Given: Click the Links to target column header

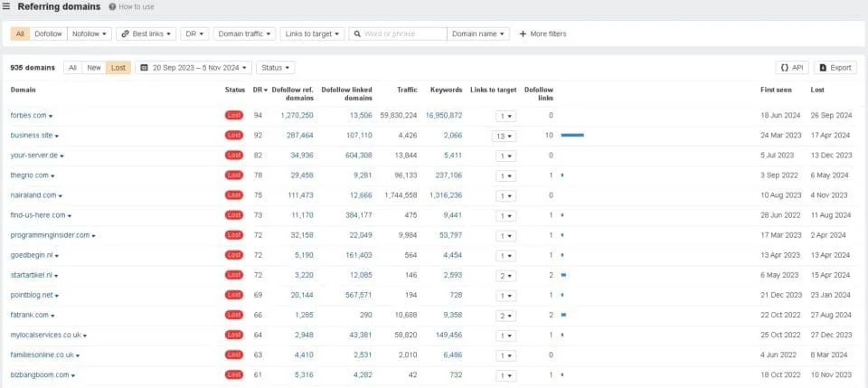Looking at the screenshot, I should pos(494,90).
